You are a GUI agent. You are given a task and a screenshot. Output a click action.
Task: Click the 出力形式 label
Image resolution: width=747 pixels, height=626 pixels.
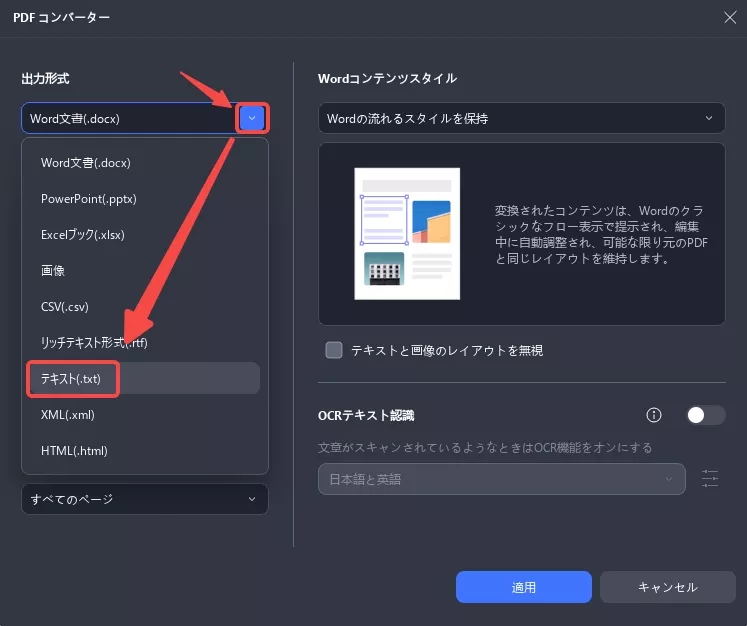coord(45,79)
